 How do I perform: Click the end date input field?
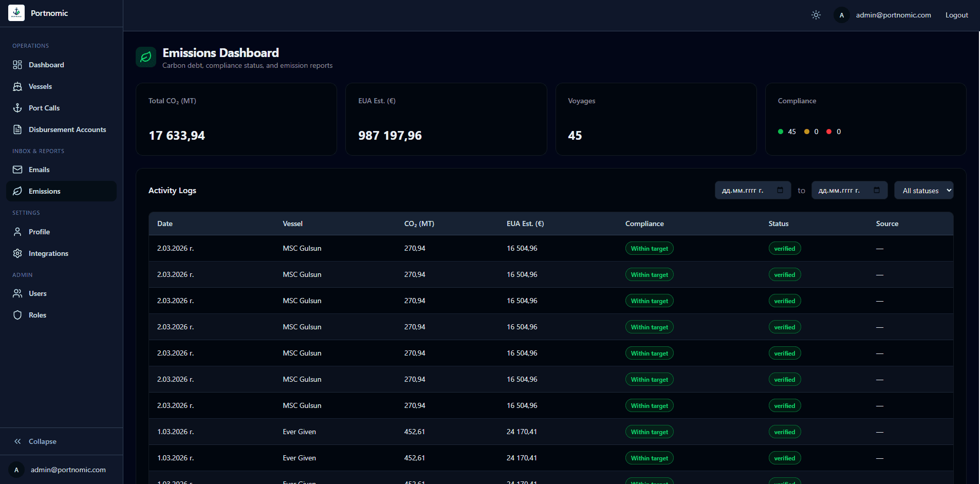(x=840, y=191)
